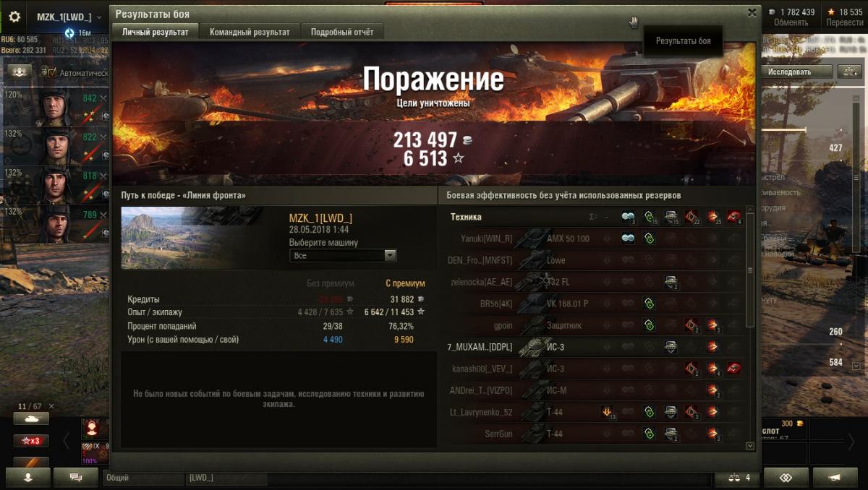The image size is (868, 490).
Task: Open the contacts list person icon
Action: tap(29, 478)
